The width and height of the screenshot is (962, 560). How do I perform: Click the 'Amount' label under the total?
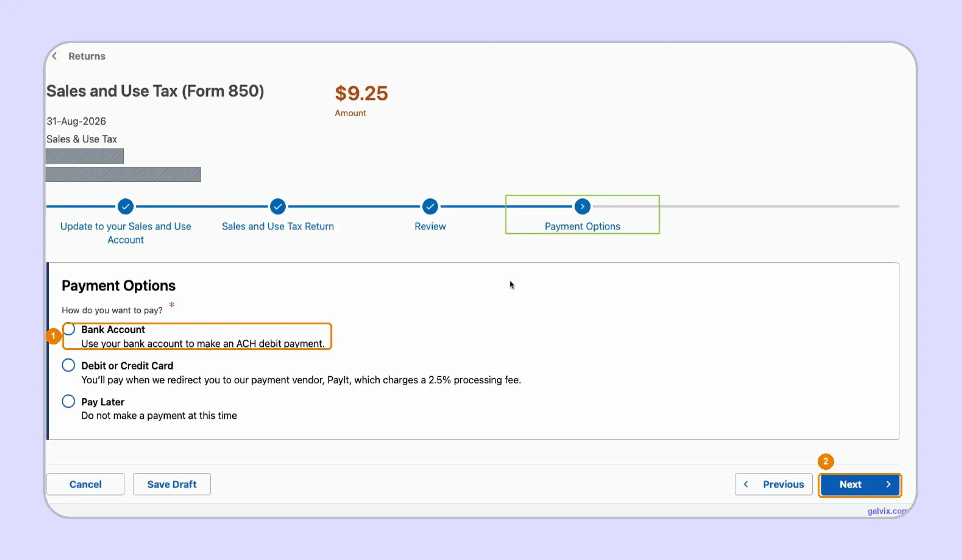click(350, 113)
